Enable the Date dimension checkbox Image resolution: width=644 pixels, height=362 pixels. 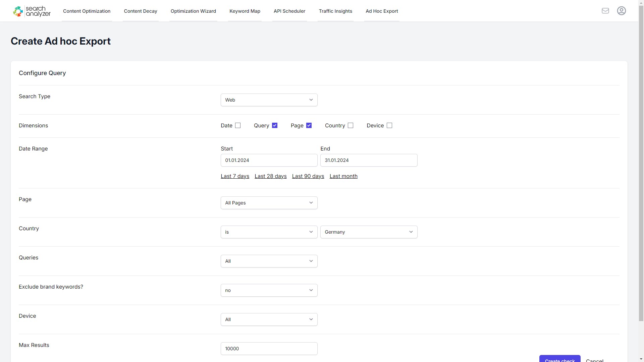(x=238, y=125)
